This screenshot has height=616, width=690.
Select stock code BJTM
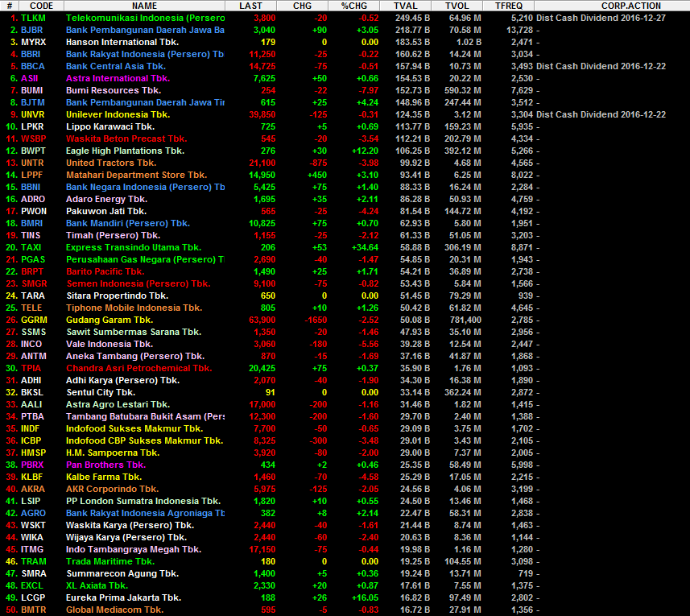tap(33, 102)
